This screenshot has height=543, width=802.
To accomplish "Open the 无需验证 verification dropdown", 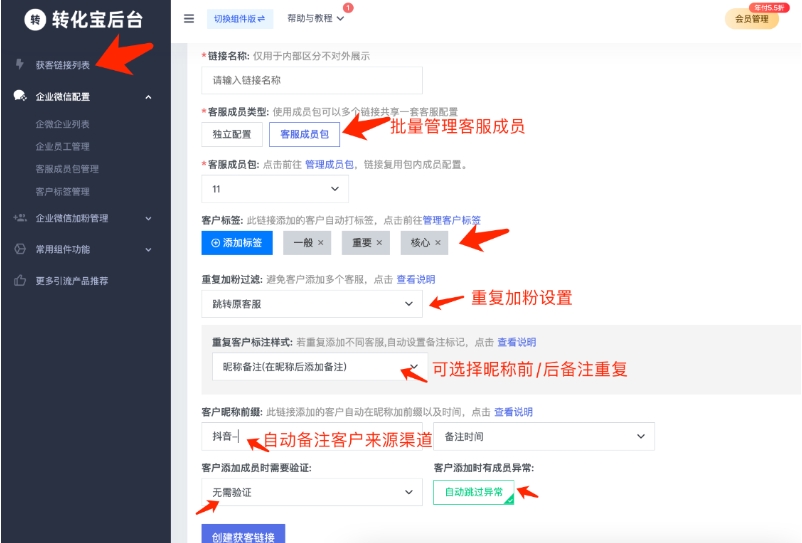I will (x=311, y=492).
